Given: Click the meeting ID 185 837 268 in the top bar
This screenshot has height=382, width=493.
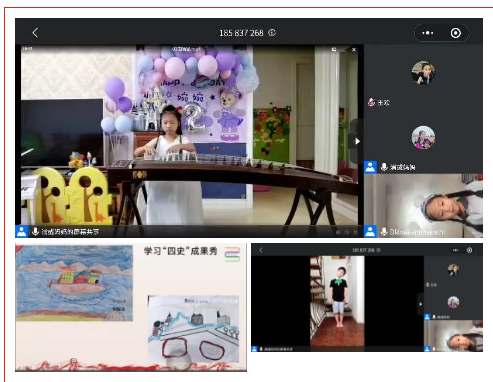Looking at the screenshot, I should pyautogui.click(x=241, y=33).
